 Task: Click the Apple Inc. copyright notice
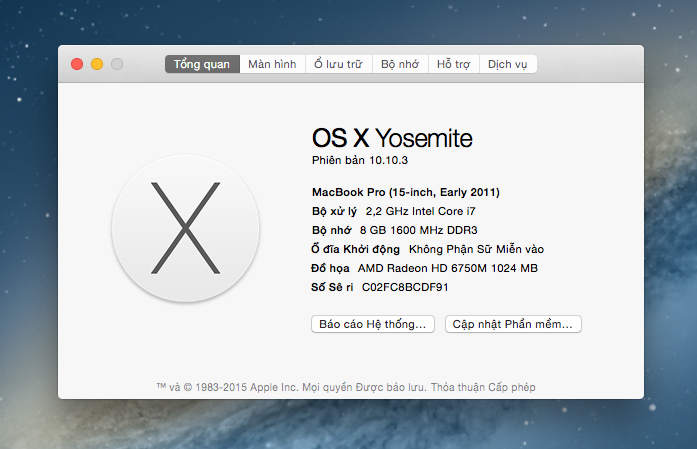[292, 387]
